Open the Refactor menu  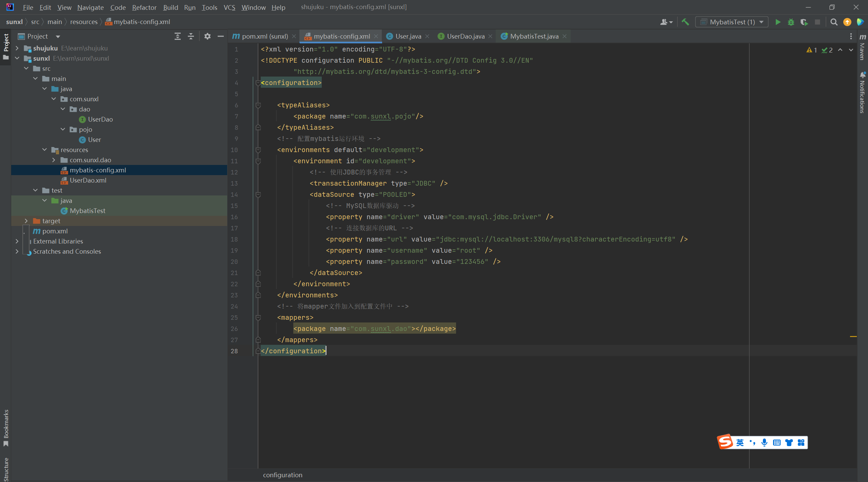144,7
